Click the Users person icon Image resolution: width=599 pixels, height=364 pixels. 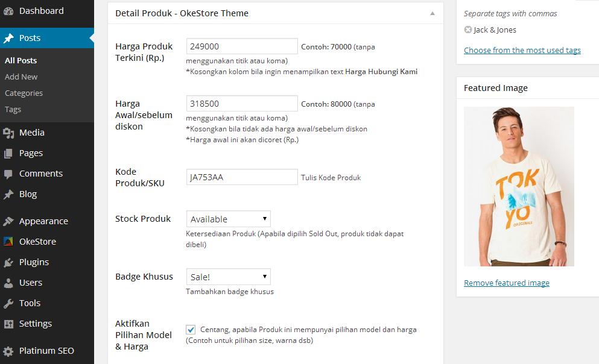point(8,283)
